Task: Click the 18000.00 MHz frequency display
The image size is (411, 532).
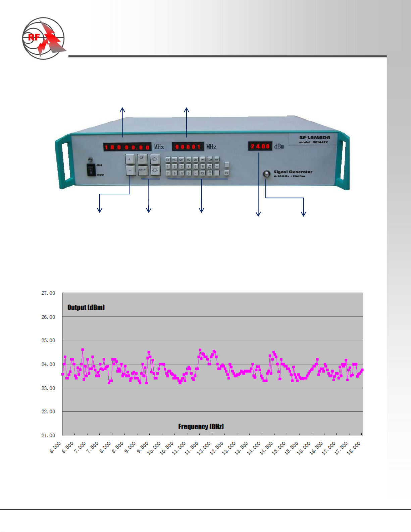Action: point(127,147)
